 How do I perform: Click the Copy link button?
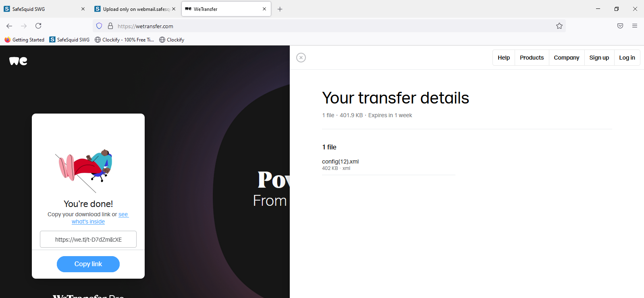pos(88,264)
